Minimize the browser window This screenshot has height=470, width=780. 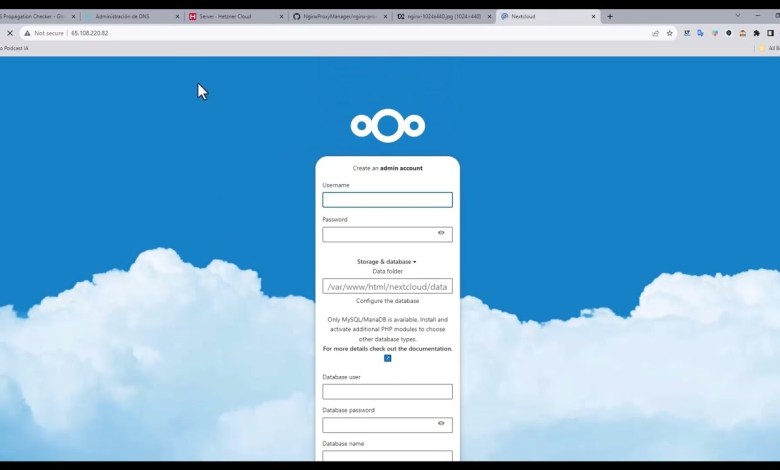click(758, 15)
